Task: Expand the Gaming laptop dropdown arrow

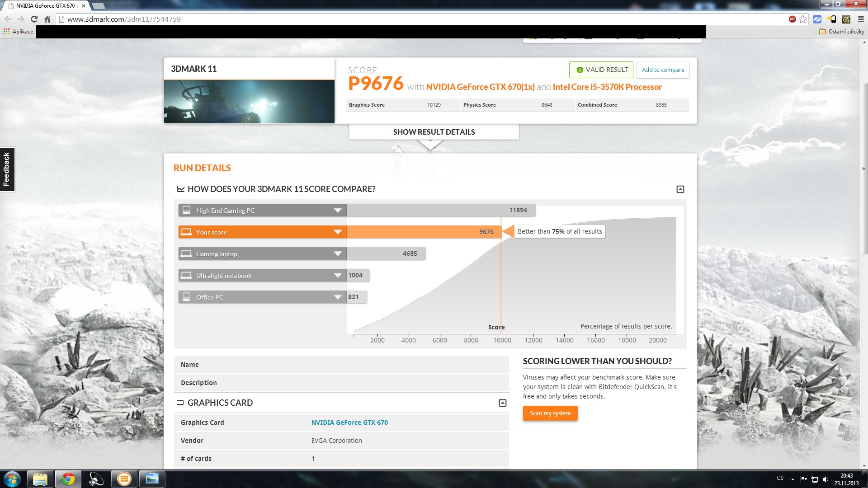Action: pos(337,254)
